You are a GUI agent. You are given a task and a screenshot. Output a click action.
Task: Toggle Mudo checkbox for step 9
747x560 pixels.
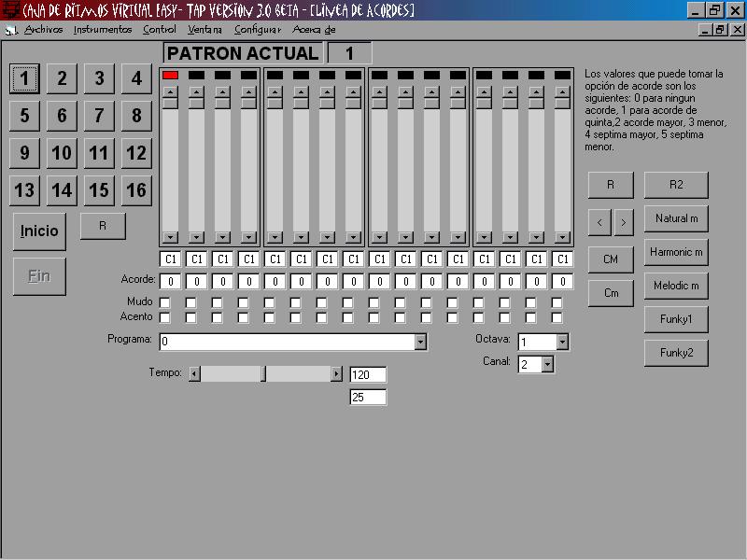coord(374,302)
